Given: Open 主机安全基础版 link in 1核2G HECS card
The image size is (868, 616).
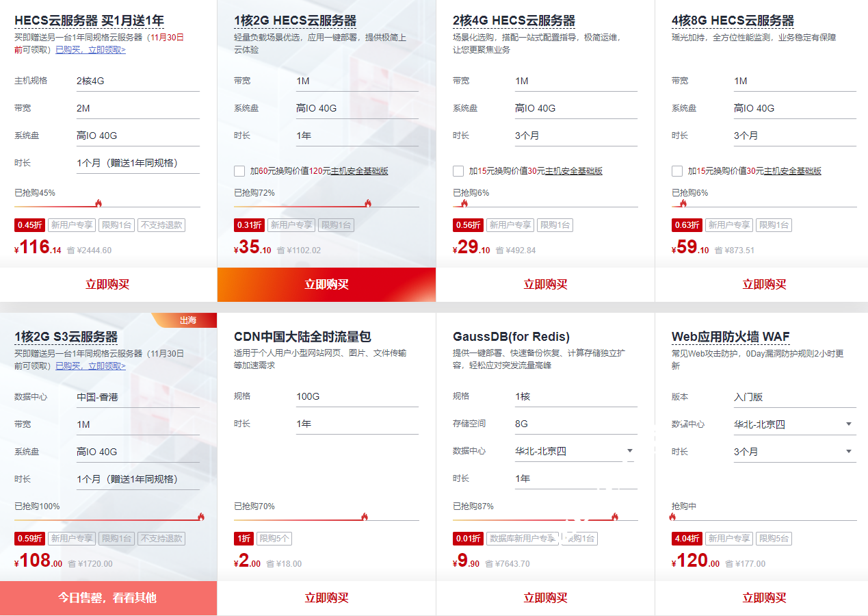Looking at the screenshot, I should coord(359,171).
